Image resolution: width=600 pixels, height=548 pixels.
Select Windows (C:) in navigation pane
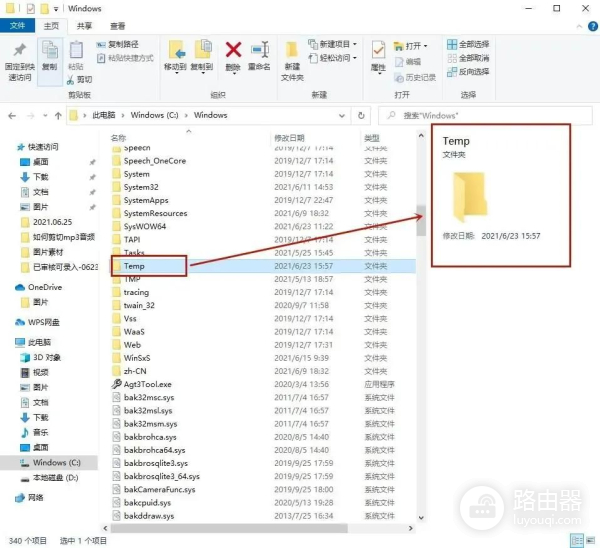point(57,463)
